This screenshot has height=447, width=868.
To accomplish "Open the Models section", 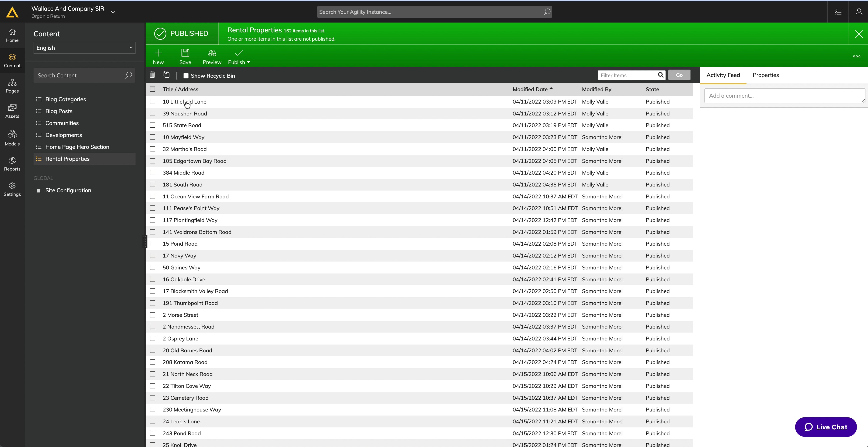I will (12, 138).
